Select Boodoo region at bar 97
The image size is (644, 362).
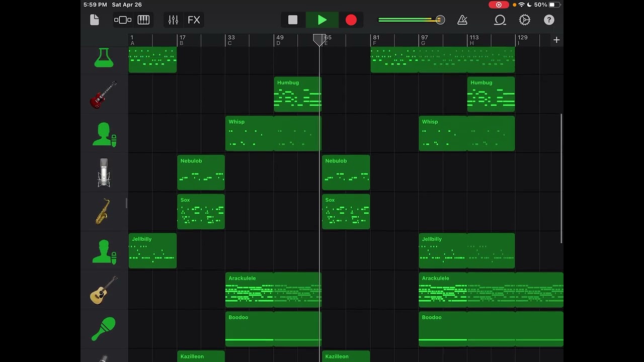[x=491, y=329]
